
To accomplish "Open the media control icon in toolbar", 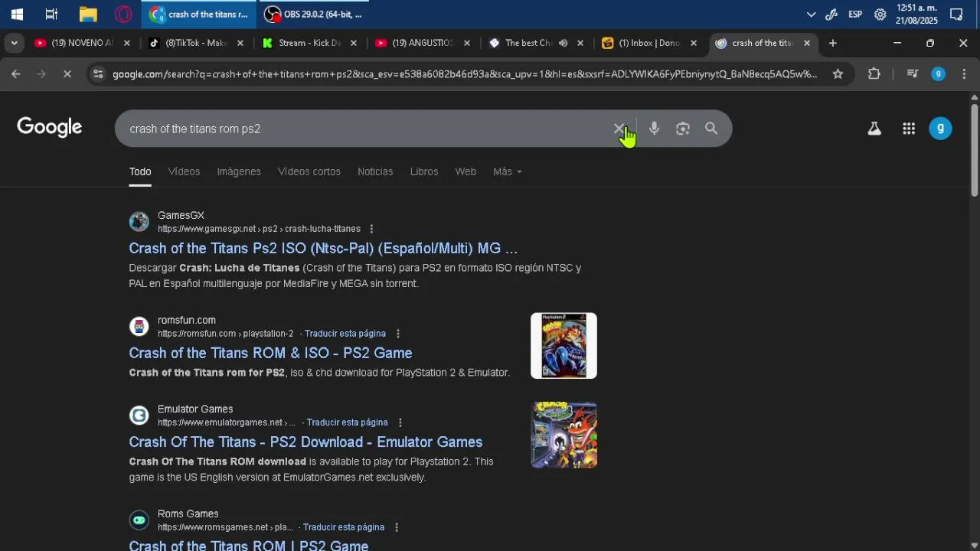I will click(912, 74).
